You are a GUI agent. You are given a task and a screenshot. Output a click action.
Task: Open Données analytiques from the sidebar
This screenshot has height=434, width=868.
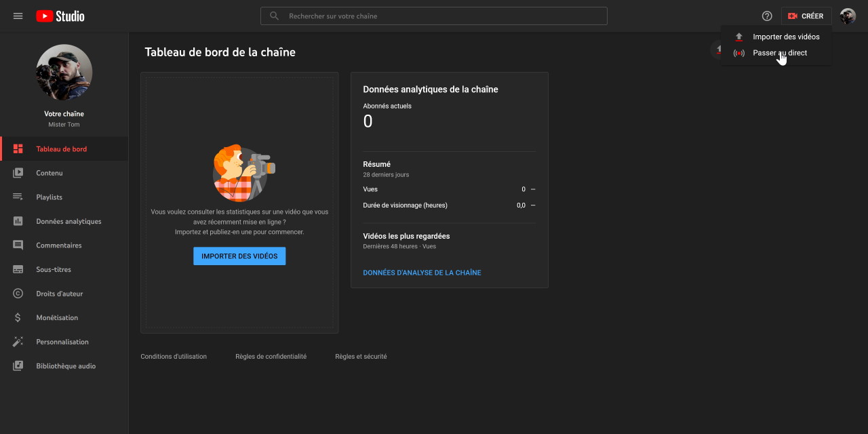pyautogui.click(x=68, y=222)
